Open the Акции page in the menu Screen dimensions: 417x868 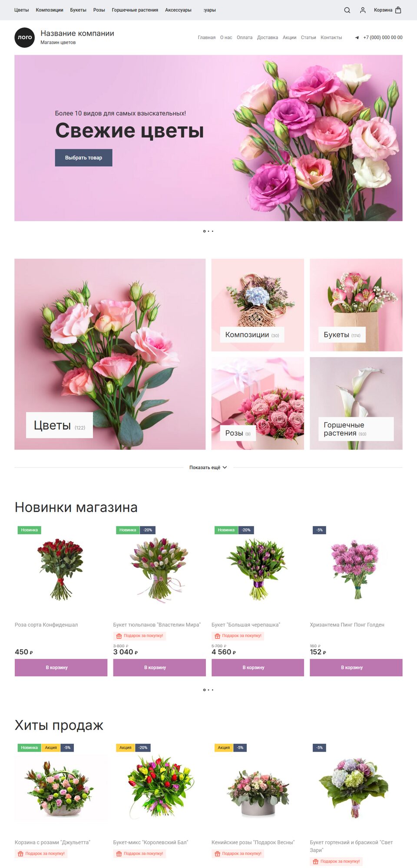289,38
